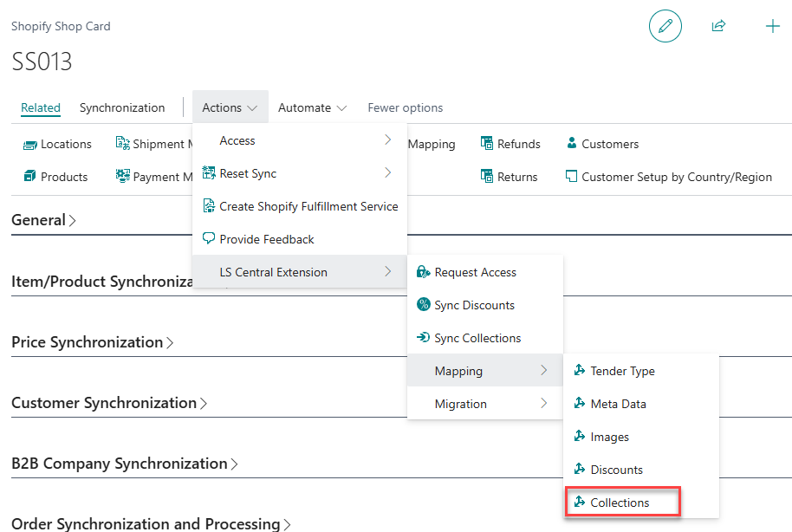Click the Customers person icon
This screenshot has height=532, width=792.
point(572,143)
